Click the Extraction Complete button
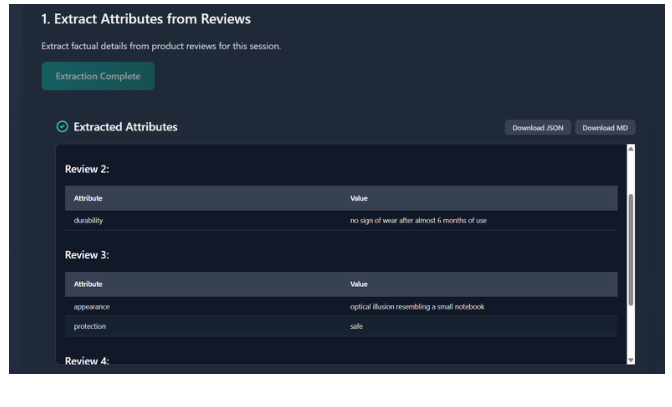Screen dimensions: 672x407 (98, 76)
